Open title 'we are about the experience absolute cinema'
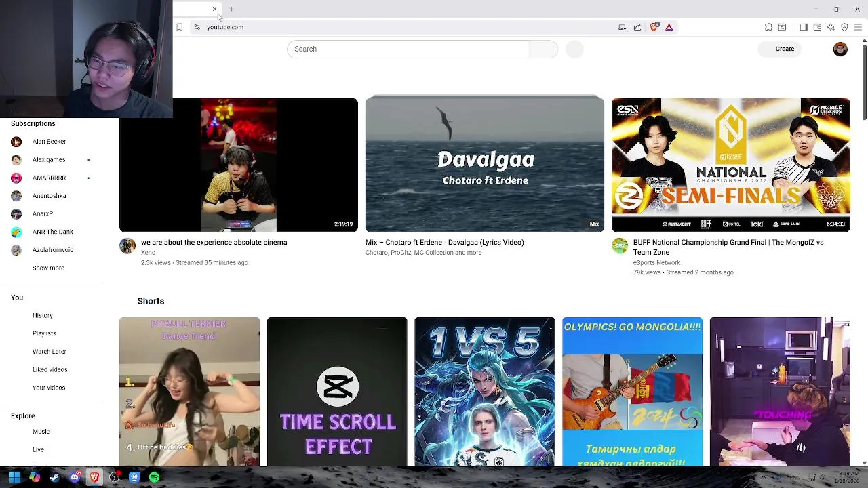868x488 pixels. pos(214,242)
